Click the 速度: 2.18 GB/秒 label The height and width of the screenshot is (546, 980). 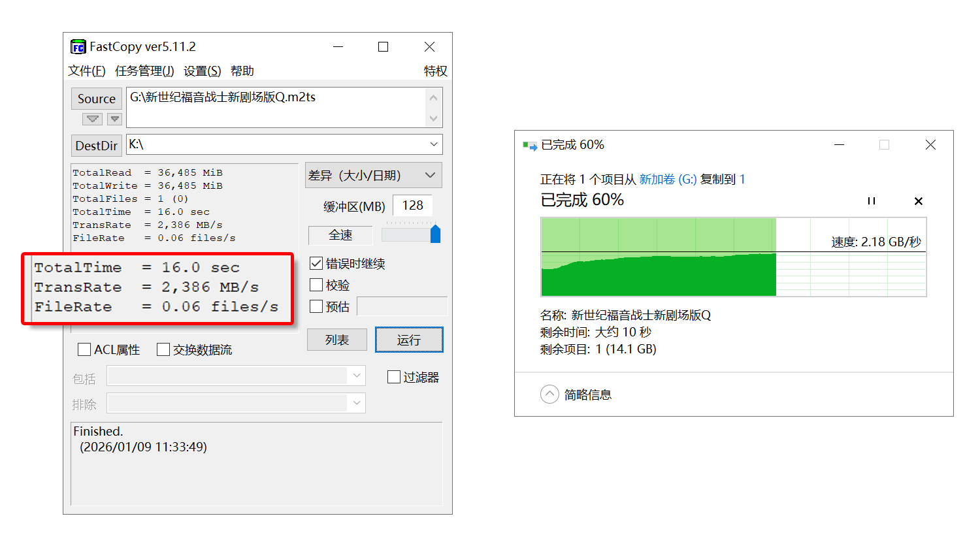pos(876,242)
